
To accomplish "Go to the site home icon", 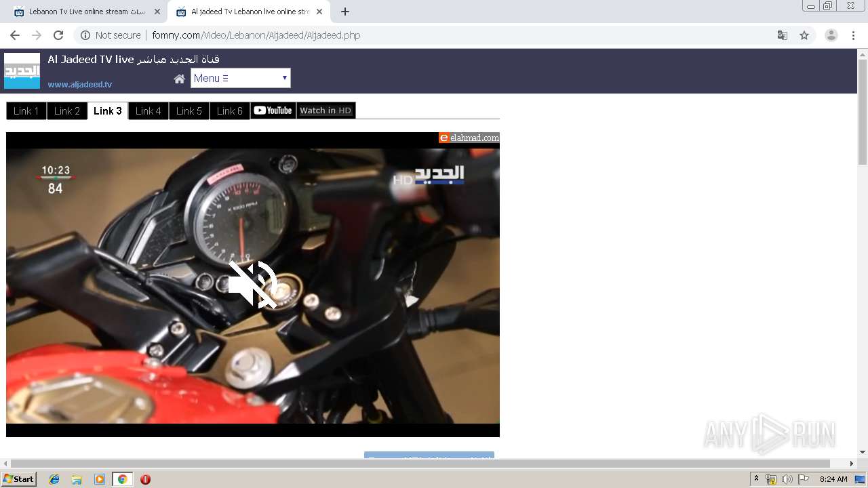I will click(179, 79).
